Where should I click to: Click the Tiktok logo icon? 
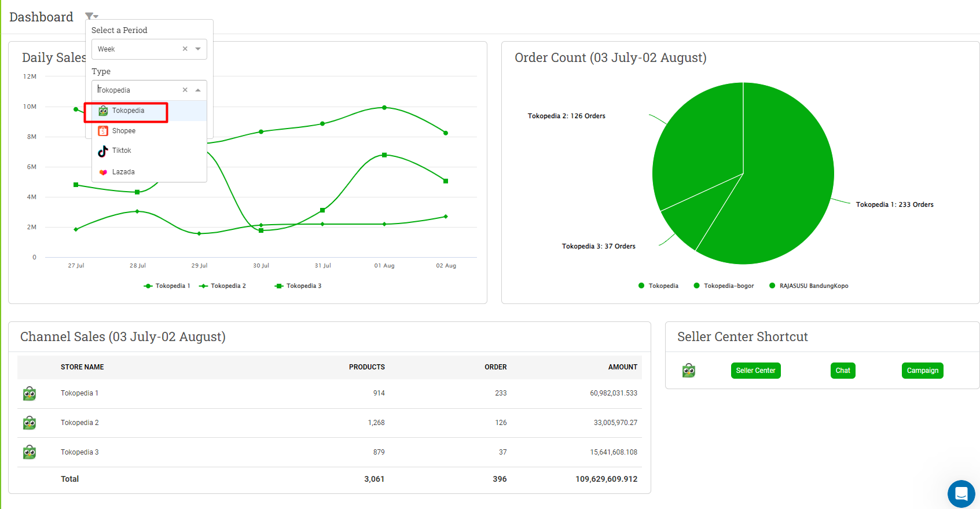coord(103,151)
